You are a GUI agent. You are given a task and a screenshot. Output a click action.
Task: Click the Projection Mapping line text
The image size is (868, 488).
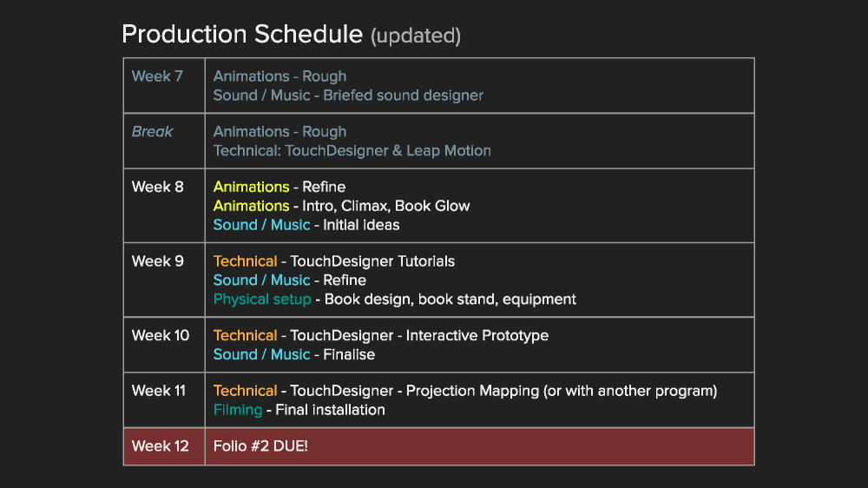[x=465, y=391]
